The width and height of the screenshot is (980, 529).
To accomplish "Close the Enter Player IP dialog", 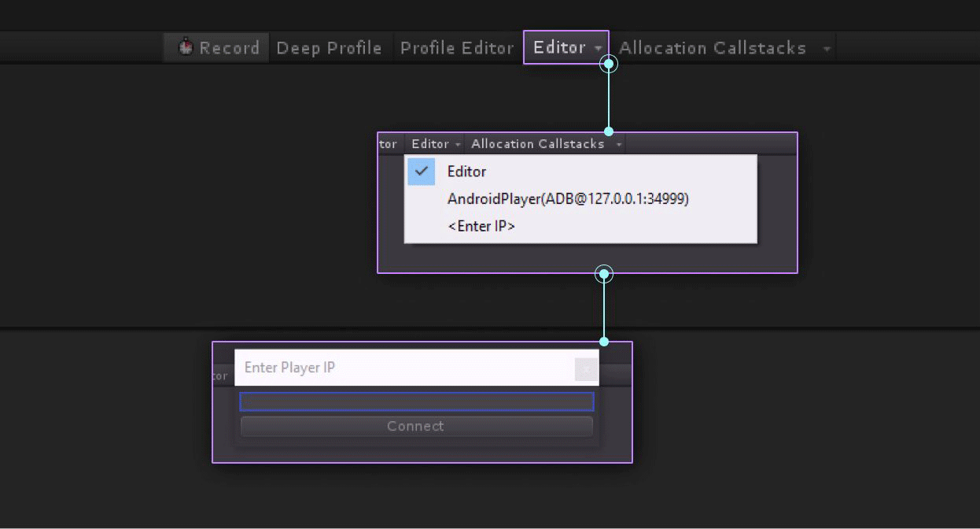I will pyautogui.click(x=586, y=368).
